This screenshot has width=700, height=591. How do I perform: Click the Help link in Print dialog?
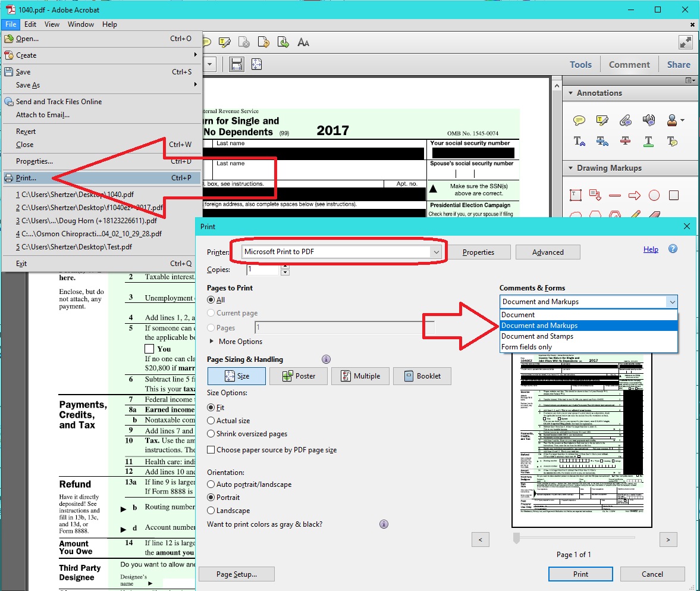(x=651, y=249)
